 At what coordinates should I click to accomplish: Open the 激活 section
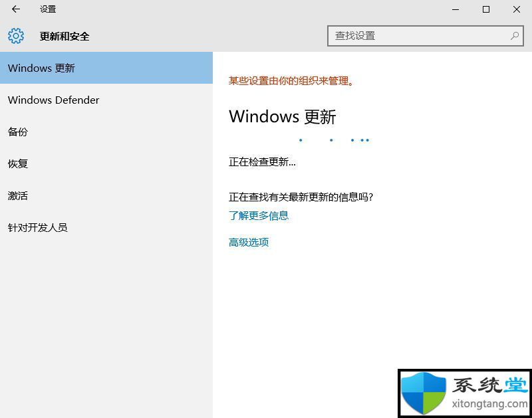[106, 195]
